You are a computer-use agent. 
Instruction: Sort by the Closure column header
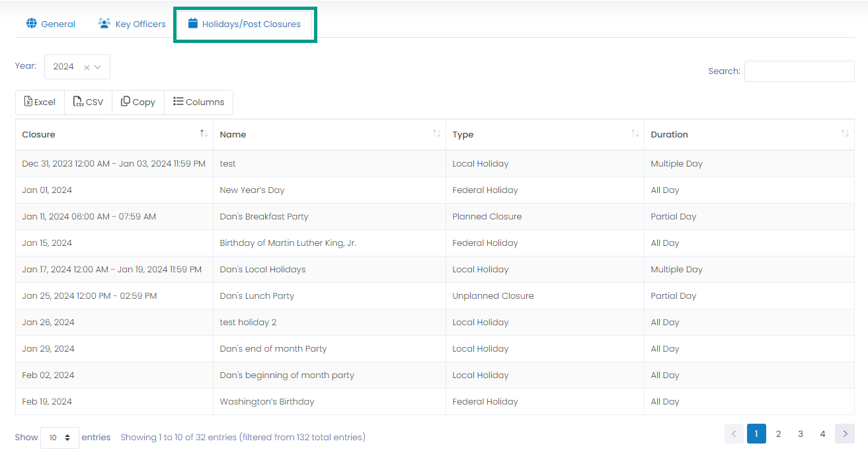[114, 134]
